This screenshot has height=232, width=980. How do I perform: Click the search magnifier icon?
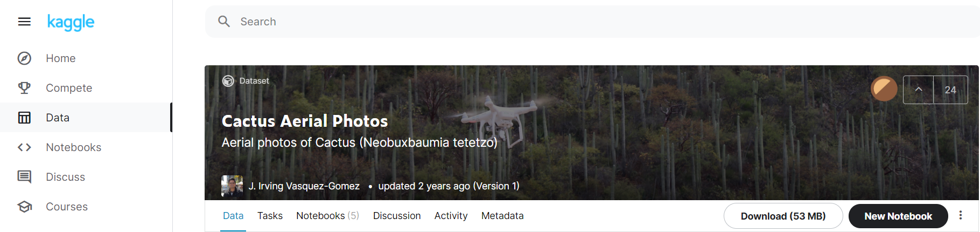pyautogui.click(x=224, y=22)
